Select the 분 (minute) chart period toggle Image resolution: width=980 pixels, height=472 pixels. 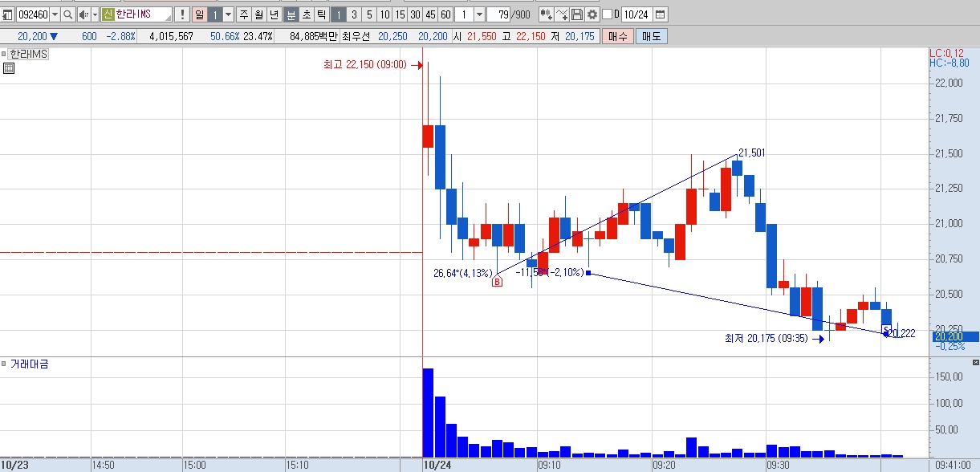pos(291,14)
